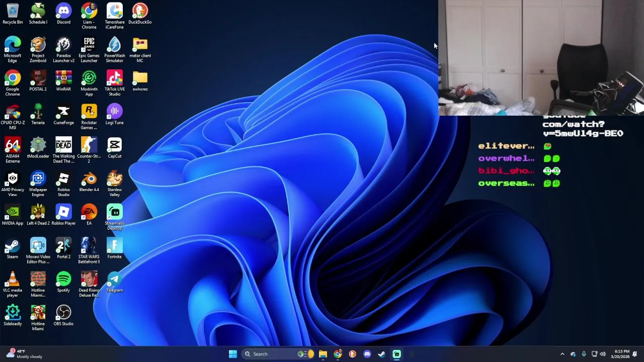Select the Microsoft Edge desktop icon

click(13, 50)
